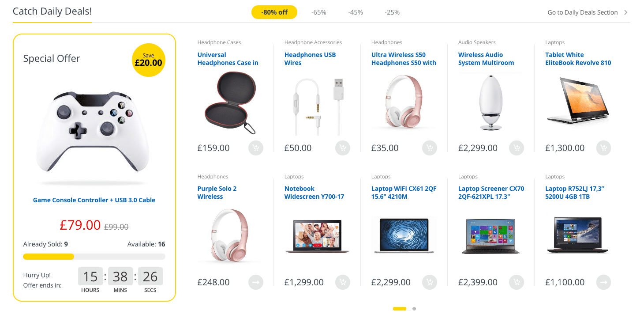
Task: Click arrow button for Purple Solo 2 Wireless
Action: point(256,282)
